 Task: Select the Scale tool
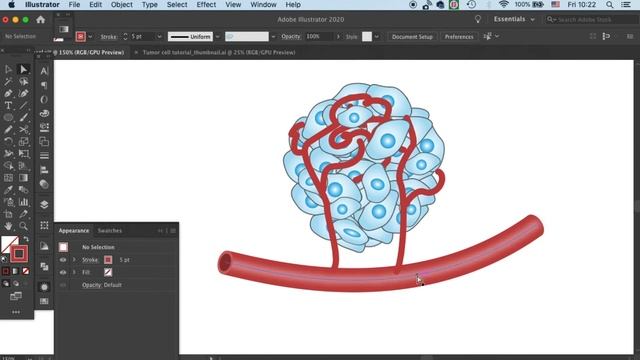pos(23,142)
